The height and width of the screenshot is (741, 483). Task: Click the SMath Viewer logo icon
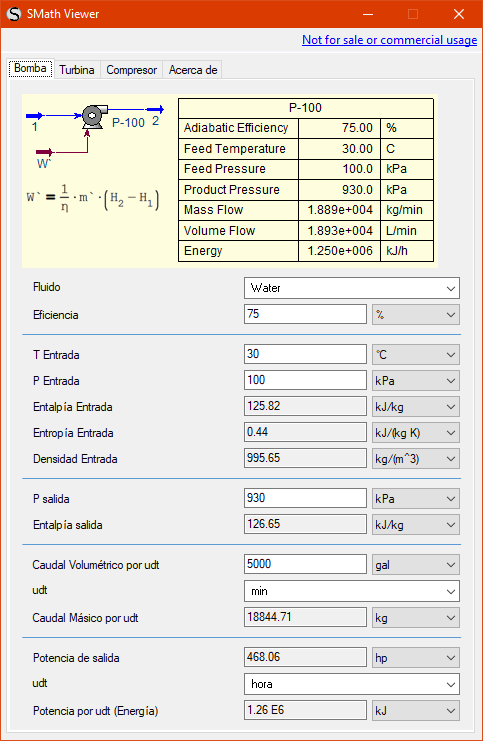coord(14,14)
